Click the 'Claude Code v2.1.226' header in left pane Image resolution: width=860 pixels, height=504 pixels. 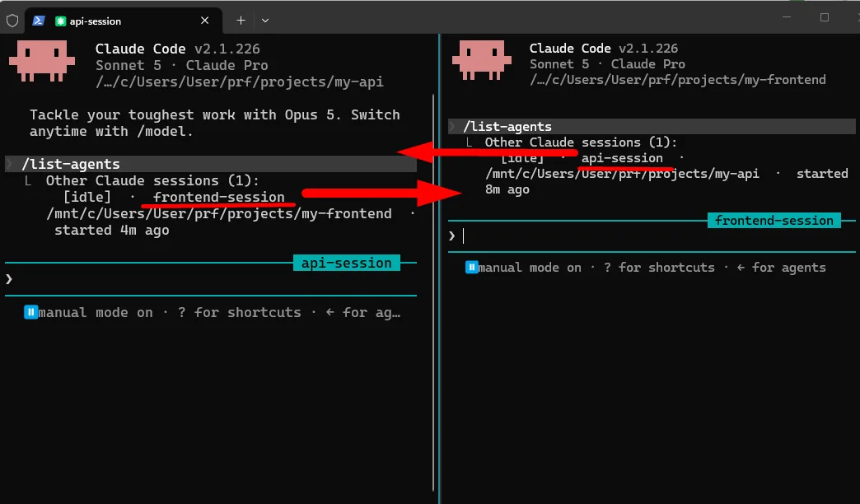tap(178, 49)
